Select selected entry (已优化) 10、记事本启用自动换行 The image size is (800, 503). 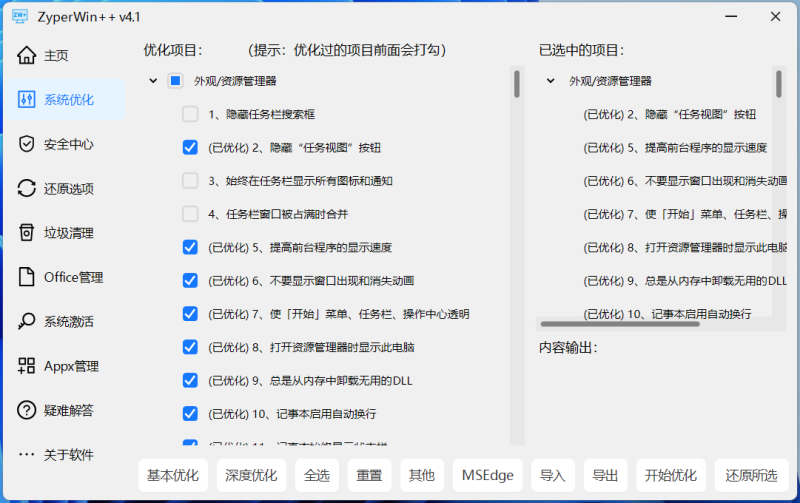[x=667, y=313]
